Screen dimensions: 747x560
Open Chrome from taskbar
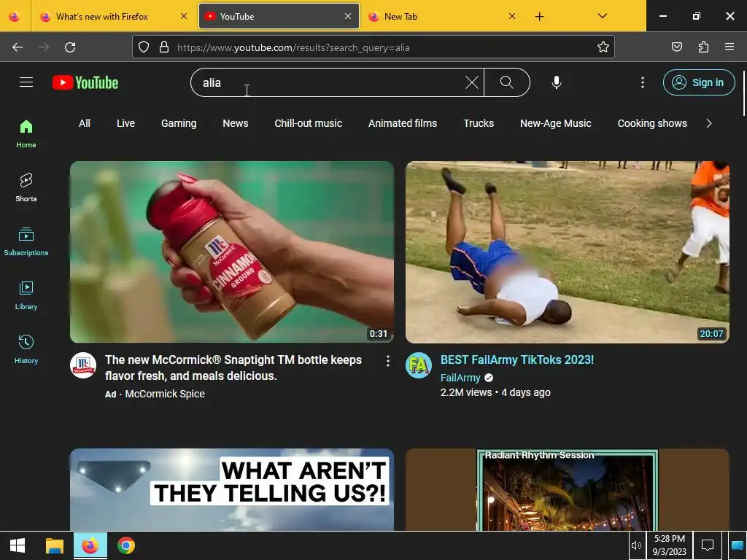click(x=126, y=545)
